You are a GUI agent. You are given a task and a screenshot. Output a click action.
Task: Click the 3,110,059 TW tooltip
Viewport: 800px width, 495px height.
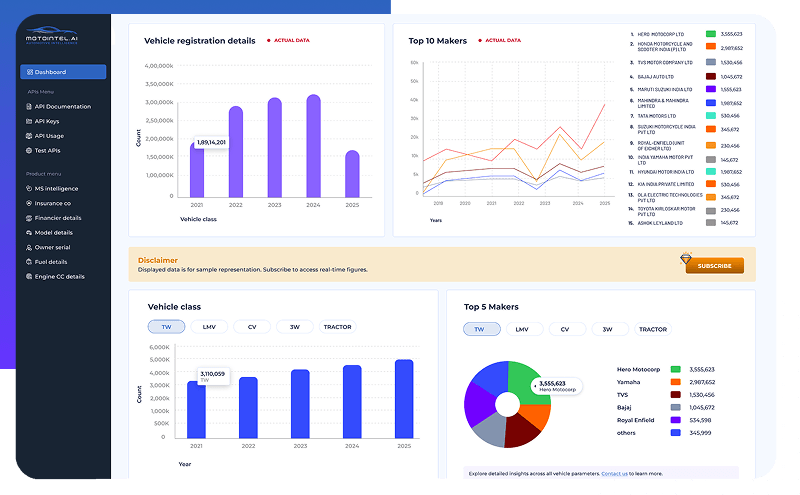(x=214, y=376)
